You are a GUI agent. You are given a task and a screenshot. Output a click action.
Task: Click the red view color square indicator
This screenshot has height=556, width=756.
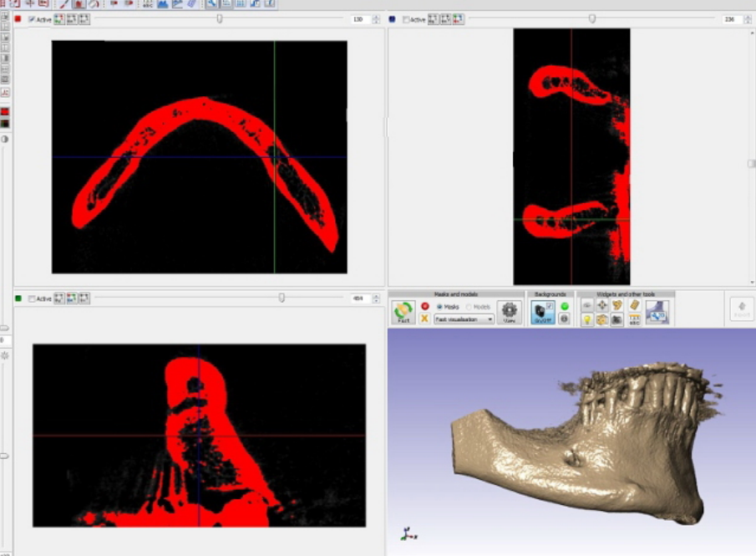[x=18, y=19]
